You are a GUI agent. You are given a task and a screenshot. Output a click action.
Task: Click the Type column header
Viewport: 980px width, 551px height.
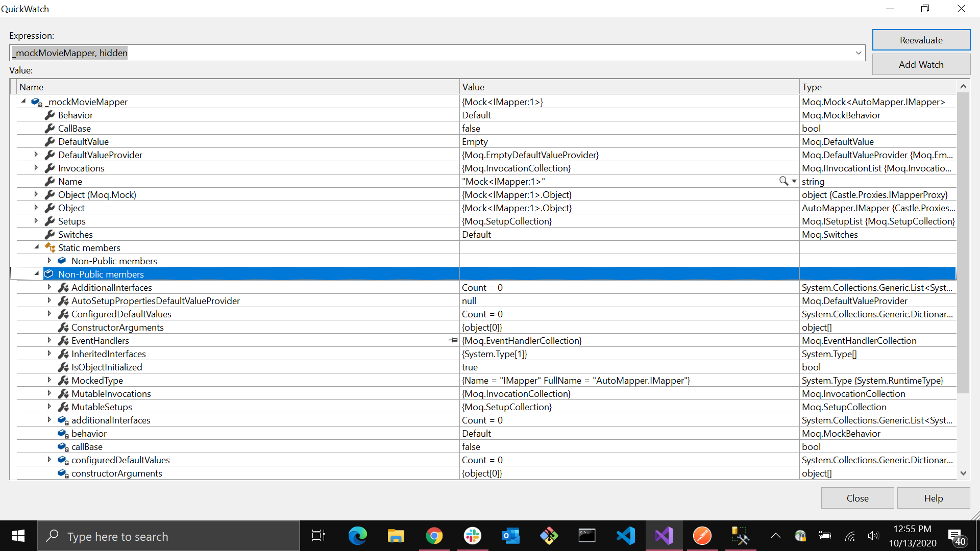[x=878, y=87]
